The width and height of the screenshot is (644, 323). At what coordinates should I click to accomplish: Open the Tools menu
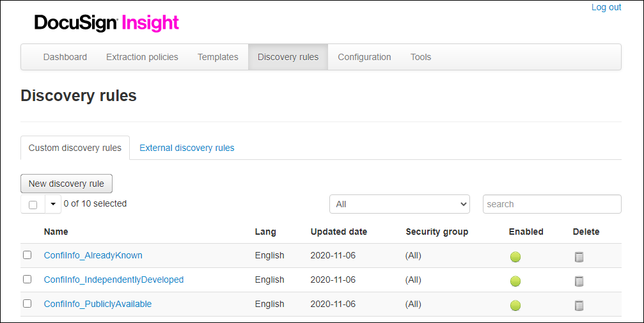click(x=421, y=57)
